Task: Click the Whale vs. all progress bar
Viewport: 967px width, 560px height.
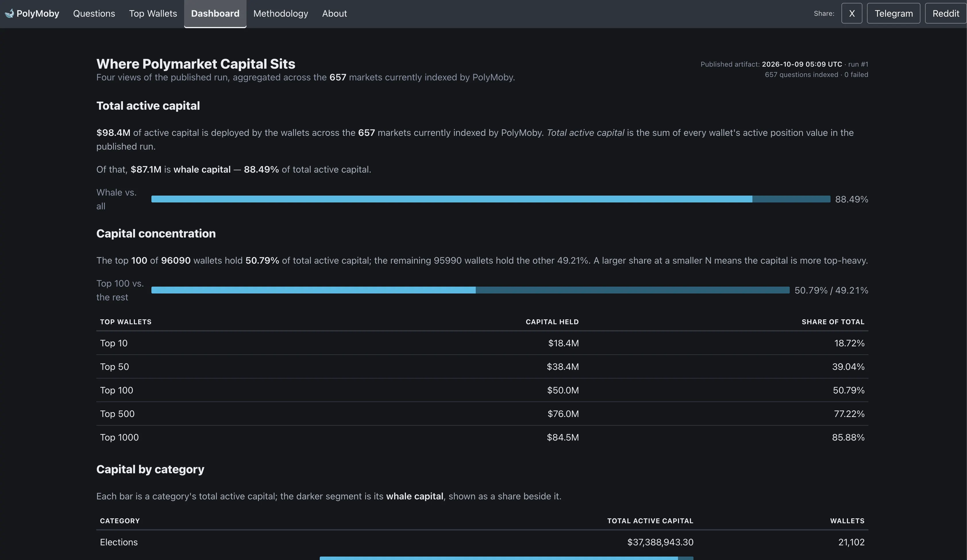Action: pos(490,199)
